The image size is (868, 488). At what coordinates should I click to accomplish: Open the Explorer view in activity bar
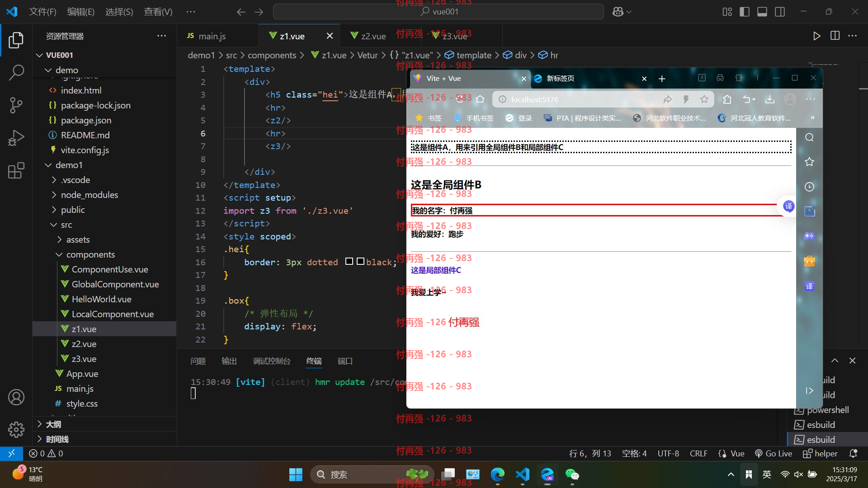(x=16, y=40)
